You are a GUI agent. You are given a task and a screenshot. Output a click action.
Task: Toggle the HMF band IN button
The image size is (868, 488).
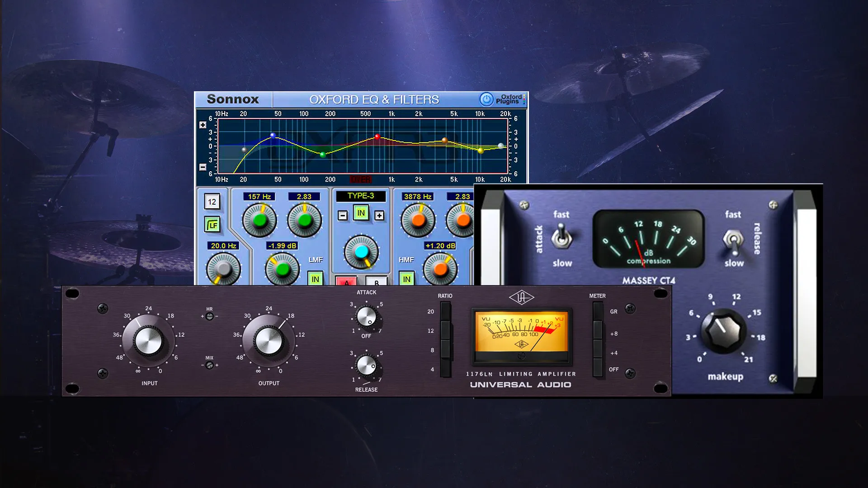pyautogui.click(x=406, y=279)
